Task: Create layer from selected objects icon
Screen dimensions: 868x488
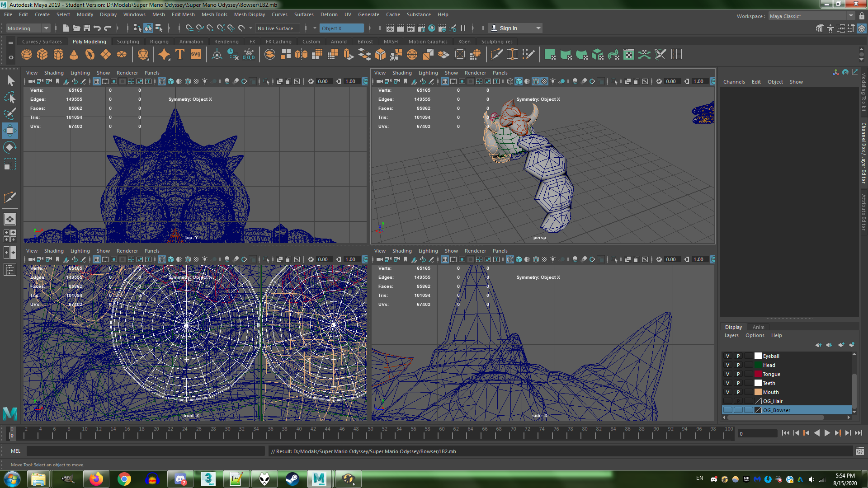Action: (x=852, y=345)
